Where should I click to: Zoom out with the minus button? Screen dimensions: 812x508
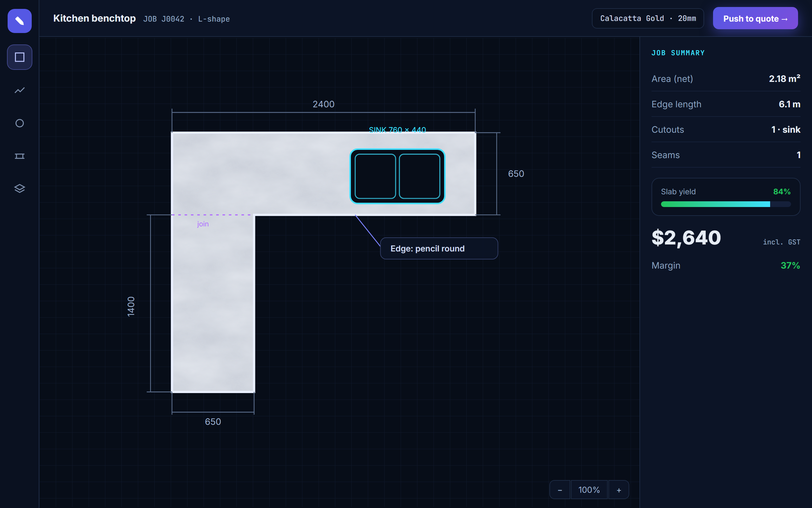tap(560, 490)
